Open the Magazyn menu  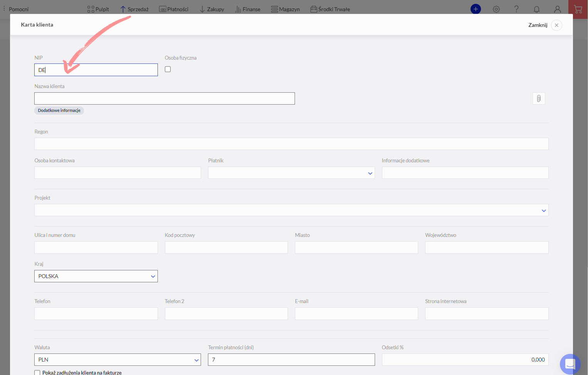tap(285, 9)
